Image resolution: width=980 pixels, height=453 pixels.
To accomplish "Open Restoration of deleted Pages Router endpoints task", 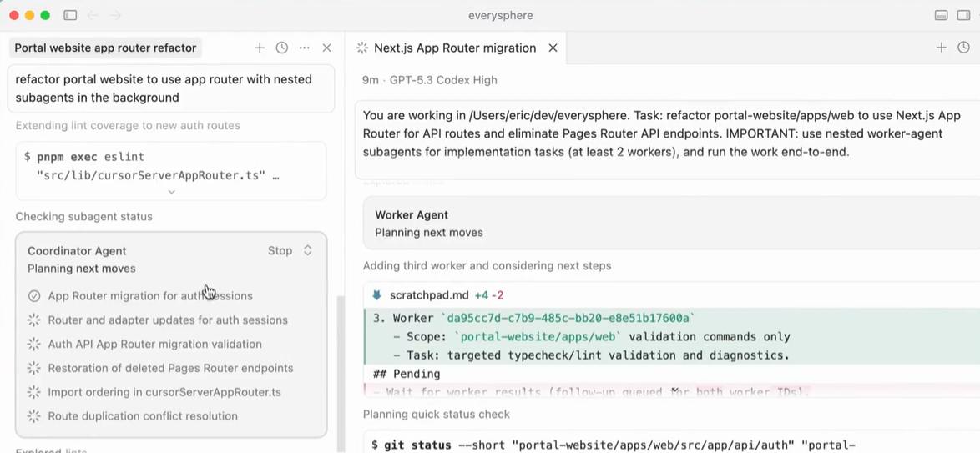I will coord(170,368).
